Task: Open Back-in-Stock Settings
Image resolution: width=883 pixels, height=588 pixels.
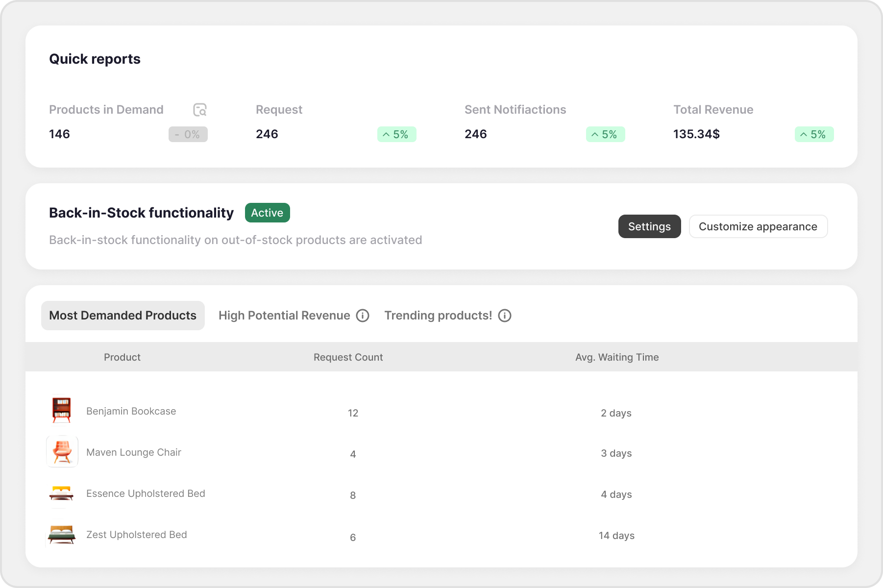Action: point(649,226)
